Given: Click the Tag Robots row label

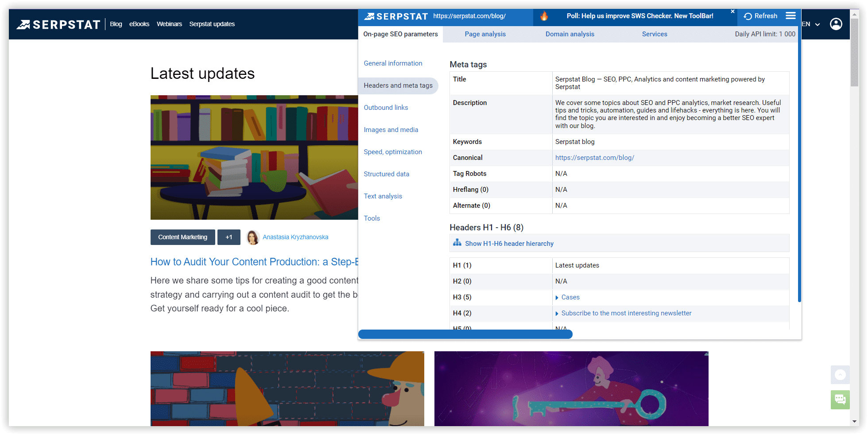Looking at the screenshot, I should click(469, 174).
